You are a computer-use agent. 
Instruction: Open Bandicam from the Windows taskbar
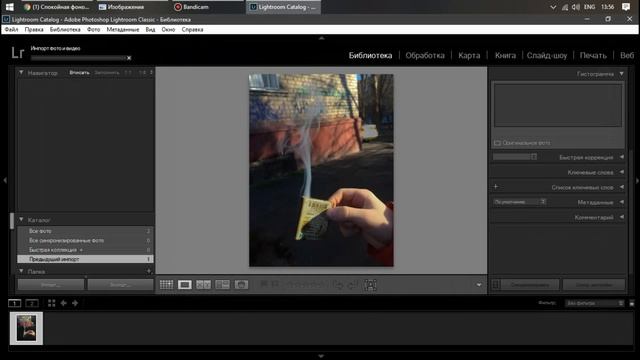pyautogui.click(x=208, y=7)
